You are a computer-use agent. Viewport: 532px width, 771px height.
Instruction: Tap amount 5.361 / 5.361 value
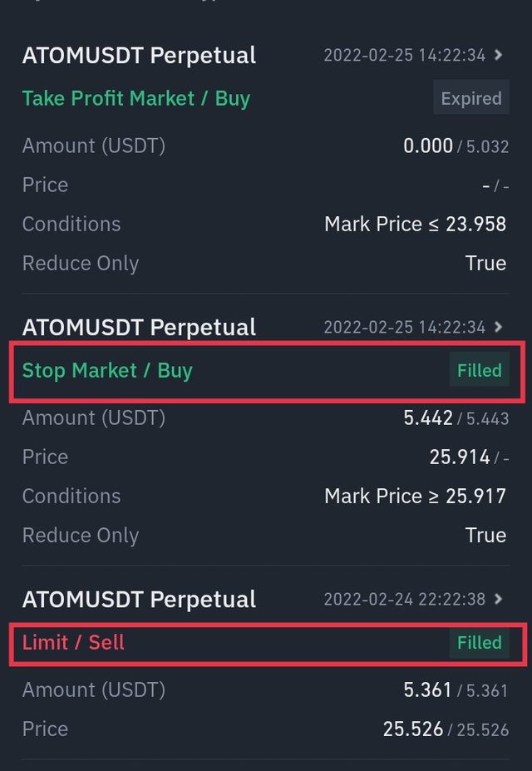click(x=456, y=689)
